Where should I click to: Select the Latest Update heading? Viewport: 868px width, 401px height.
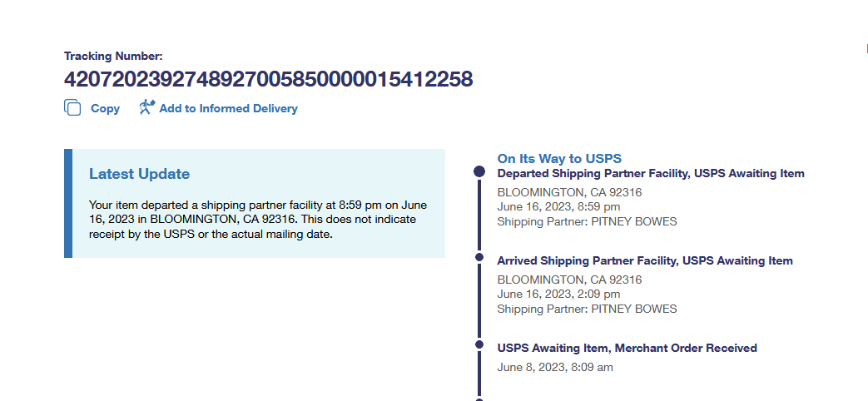click(139, 174)
